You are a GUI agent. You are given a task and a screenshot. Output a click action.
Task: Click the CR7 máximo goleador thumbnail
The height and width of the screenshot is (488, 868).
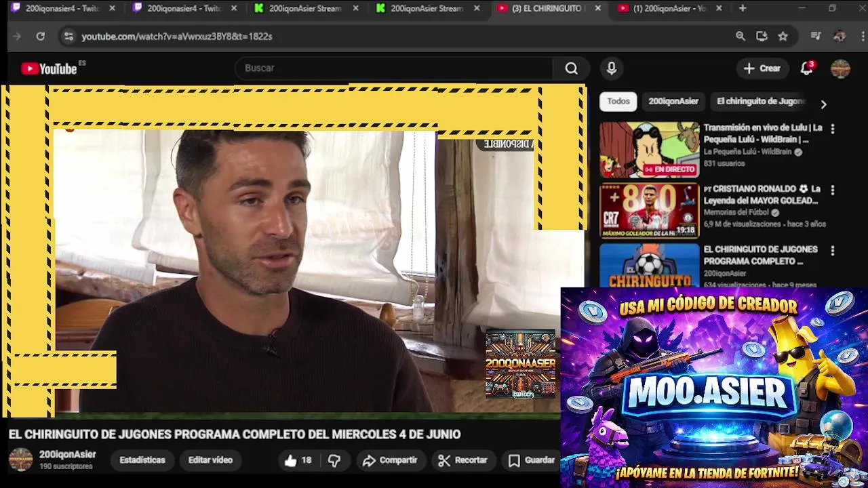coord(649,211)
